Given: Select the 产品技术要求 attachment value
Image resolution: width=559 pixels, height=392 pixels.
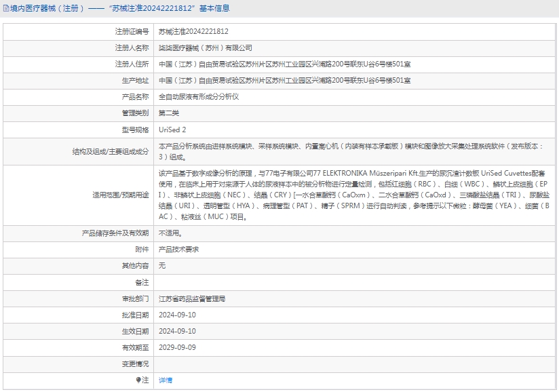Looking at the screenshot, I should [178, 250].
